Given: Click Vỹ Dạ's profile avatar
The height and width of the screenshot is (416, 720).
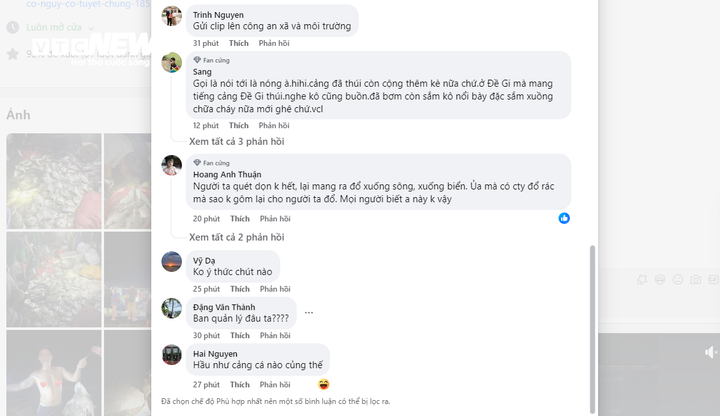Looking at the screenshot, I should click(172, 261).
